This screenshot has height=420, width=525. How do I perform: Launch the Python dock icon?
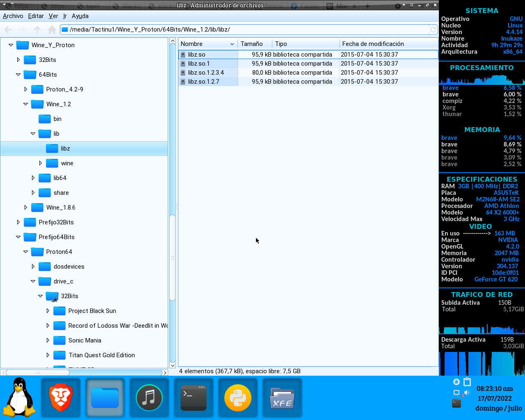point(238,398)
